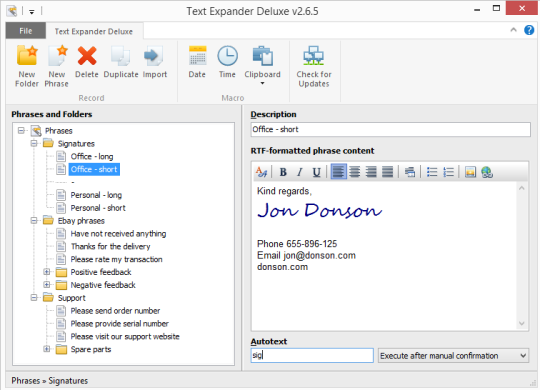Align text right in the editor
This screenshot has width=540, height=390.
(x=371, y=172)
